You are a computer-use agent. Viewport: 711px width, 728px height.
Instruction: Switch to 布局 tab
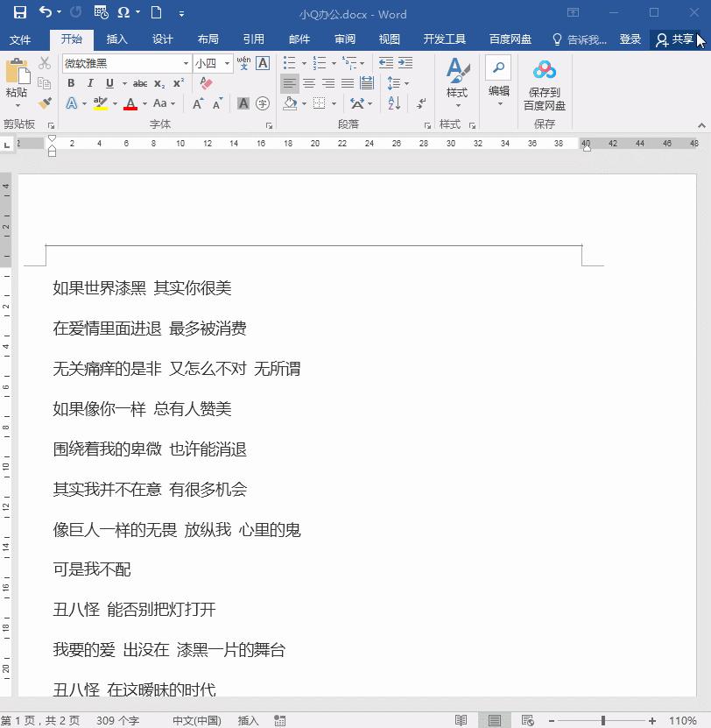coord(208,39)
